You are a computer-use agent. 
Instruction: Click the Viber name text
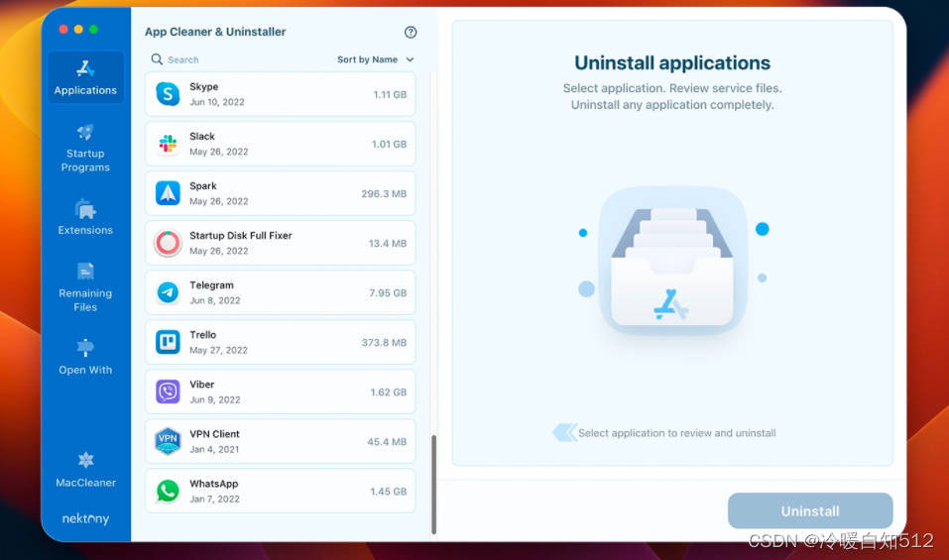click(201, 384)
